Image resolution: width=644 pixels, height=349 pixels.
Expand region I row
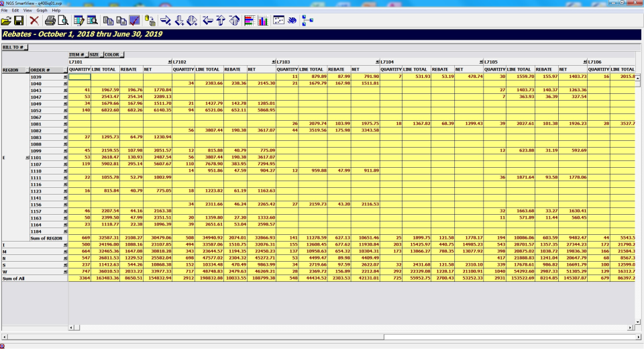[x=65, y=245]
